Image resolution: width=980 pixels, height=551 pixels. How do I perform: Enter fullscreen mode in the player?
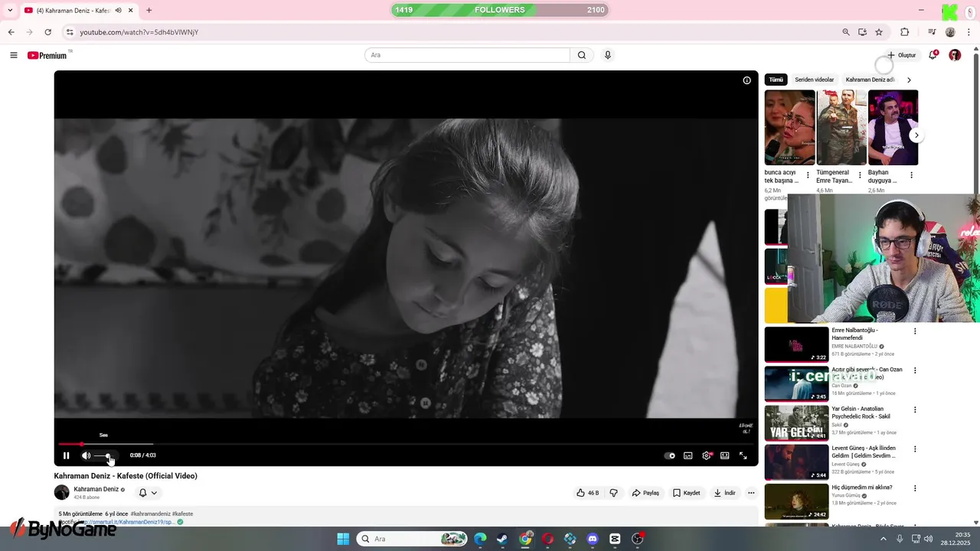[743, 455]
